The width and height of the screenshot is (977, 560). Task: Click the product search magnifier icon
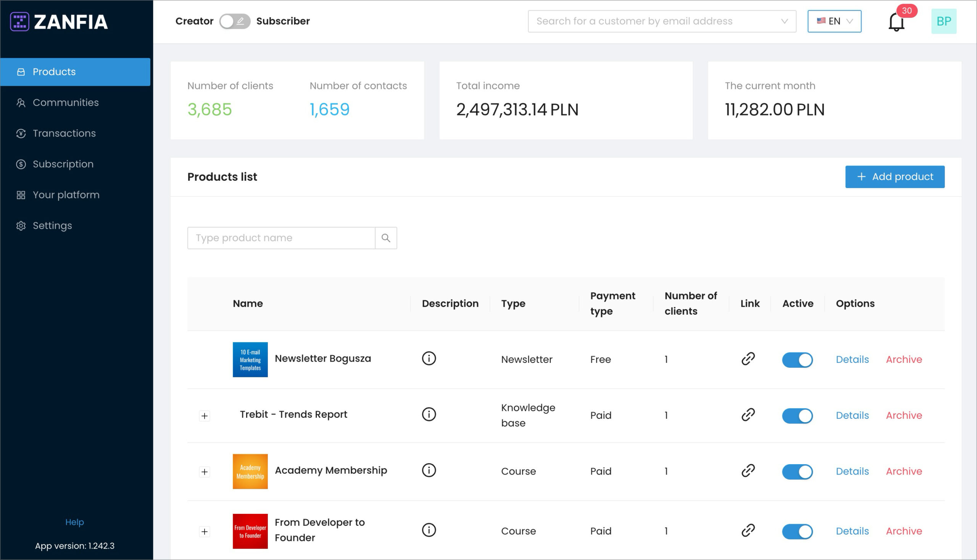pos(385,238)
